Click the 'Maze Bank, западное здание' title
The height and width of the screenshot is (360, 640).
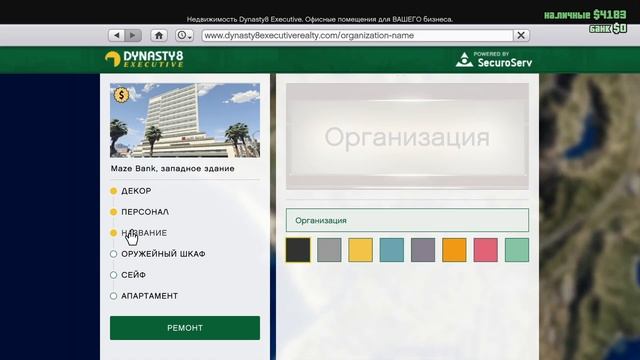[x=173, y=169]
